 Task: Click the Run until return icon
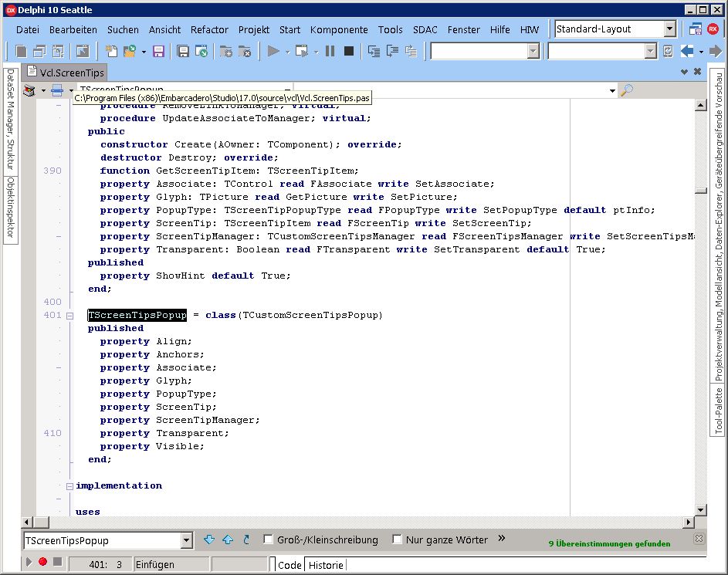[411, 51]
